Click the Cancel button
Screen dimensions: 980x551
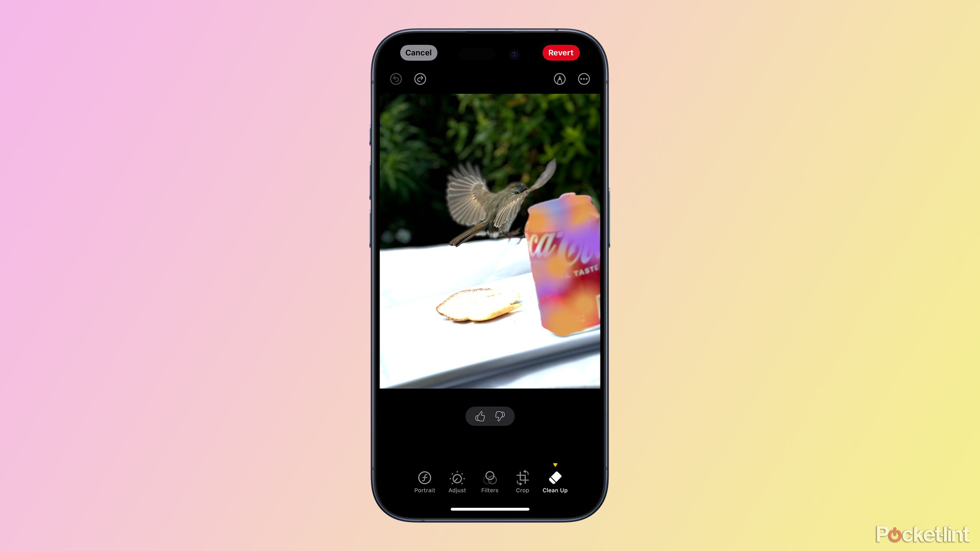[x=419, y=52]
